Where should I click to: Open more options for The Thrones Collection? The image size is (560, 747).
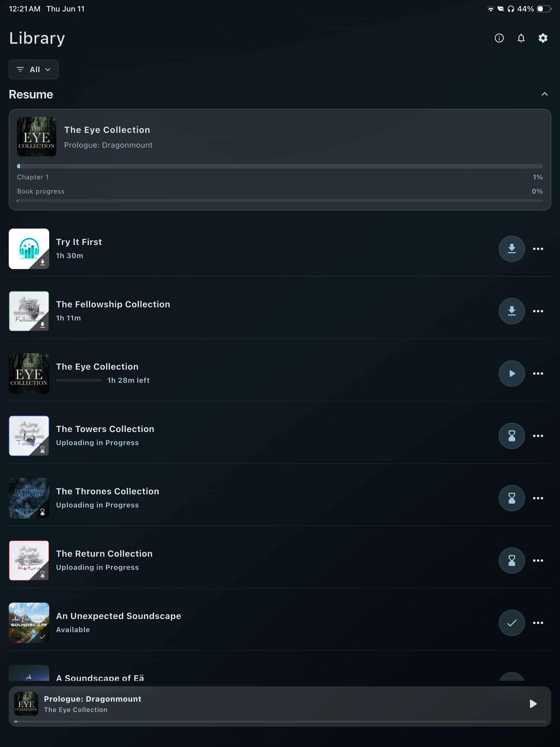tap(538, 498)
